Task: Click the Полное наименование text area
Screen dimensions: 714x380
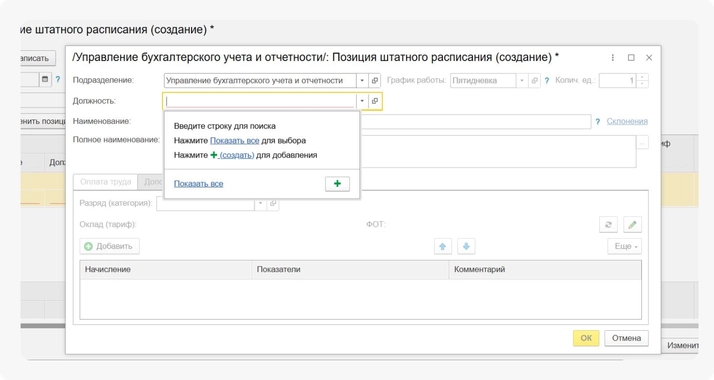Action: pyautogui.click(x=498, y=152)
